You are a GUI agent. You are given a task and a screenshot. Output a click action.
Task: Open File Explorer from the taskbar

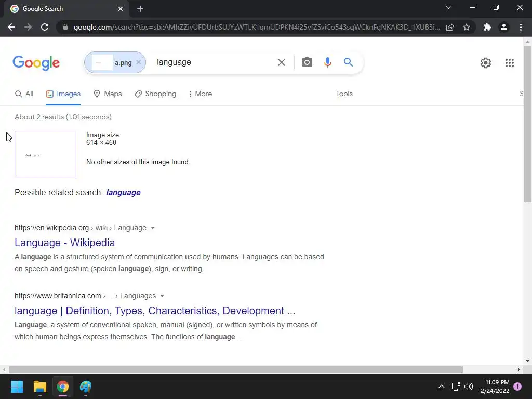click(x=39, y=387)
